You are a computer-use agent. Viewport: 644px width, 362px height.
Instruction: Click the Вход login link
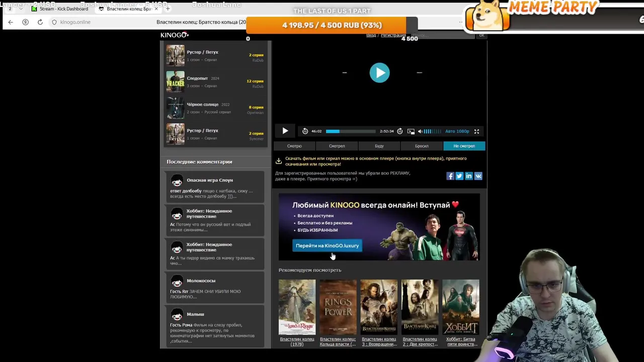point(371,35)
